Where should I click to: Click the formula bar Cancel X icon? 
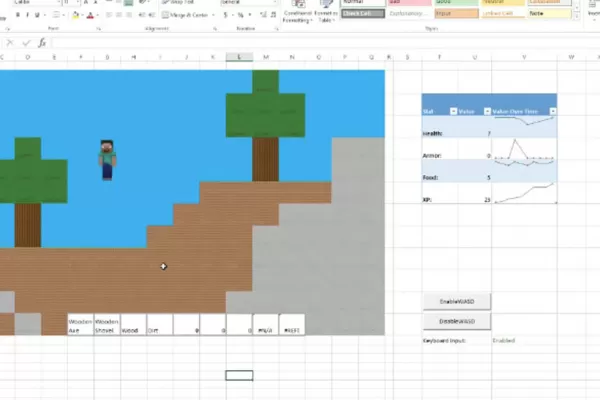coord(10,43)
